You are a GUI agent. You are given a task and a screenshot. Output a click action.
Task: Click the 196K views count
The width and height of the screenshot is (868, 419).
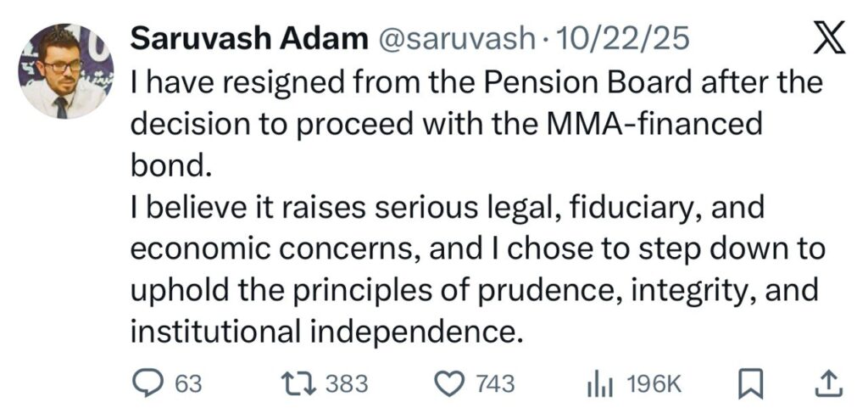click(654, 384)
